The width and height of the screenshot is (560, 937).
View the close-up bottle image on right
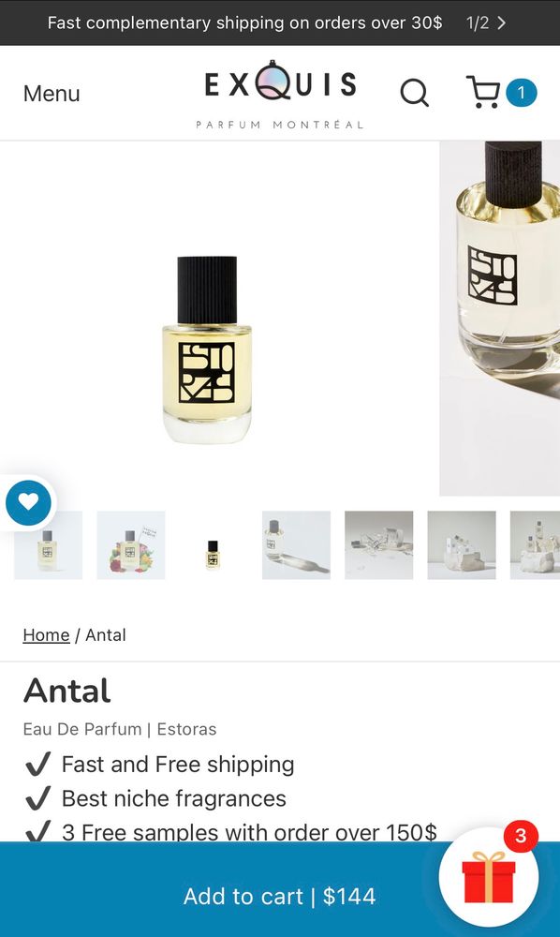pos(500,319)
